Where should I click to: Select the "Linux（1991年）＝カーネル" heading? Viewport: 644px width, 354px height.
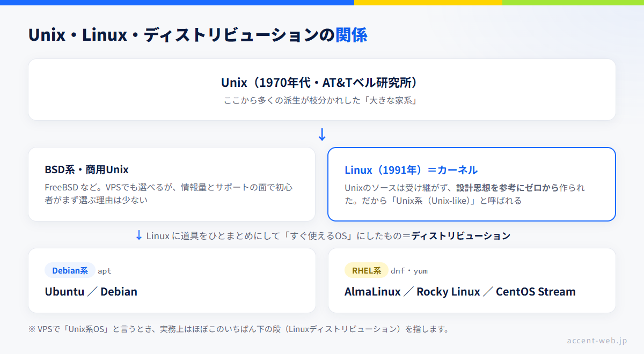click(x=411, y=170)
